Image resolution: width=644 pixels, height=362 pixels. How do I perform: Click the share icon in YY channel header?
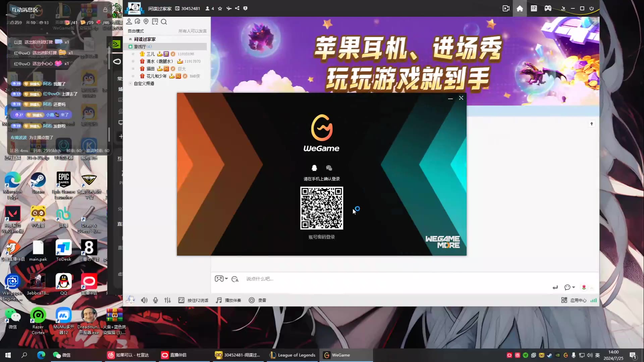[x=237, y=8]
